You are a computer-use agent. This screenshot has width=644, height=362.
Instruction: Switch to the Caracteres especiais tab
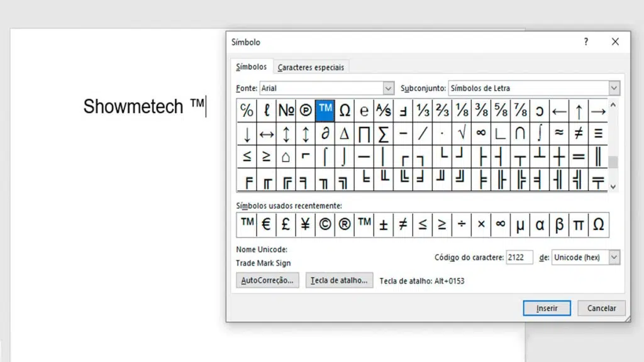[x=311, y=67]
